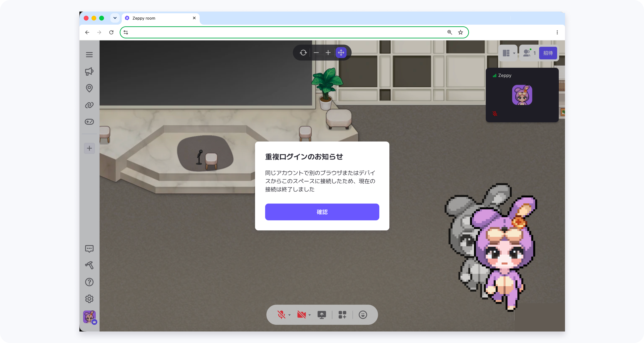Screen dimensions: 644x343
Task: Click the 招待 invite button
Action: coord(548,53)
